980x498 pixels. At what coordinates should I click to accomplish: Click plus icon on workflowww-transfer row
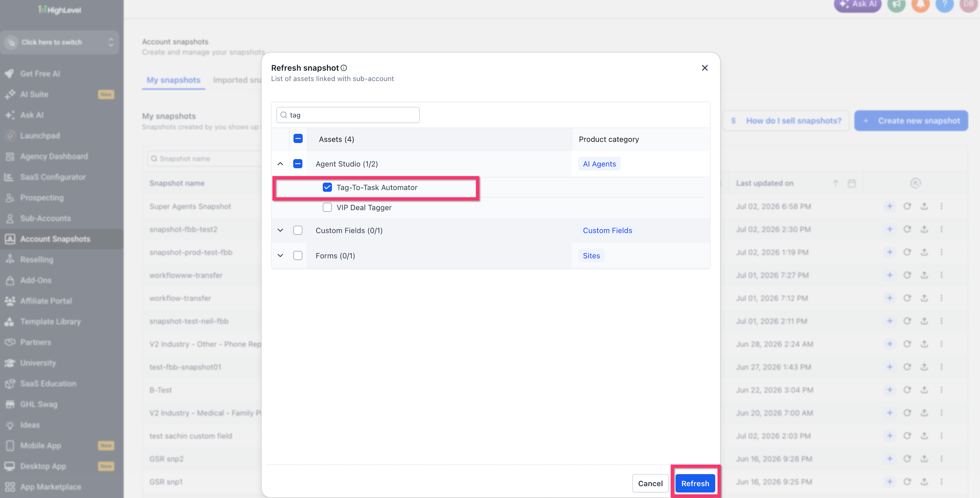[x=889, y=275]
